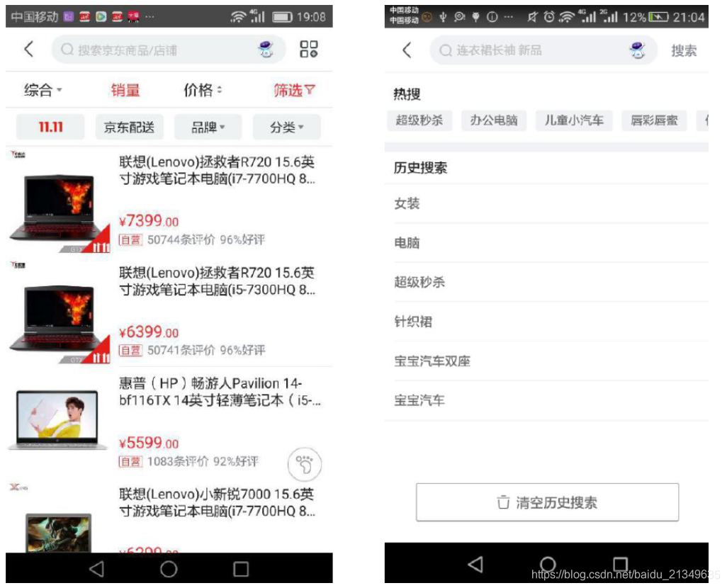The height and width of the screenshot is (588, 727).
Task: Tap the 50744条评价 reviews text
Action: coord(181,239)
